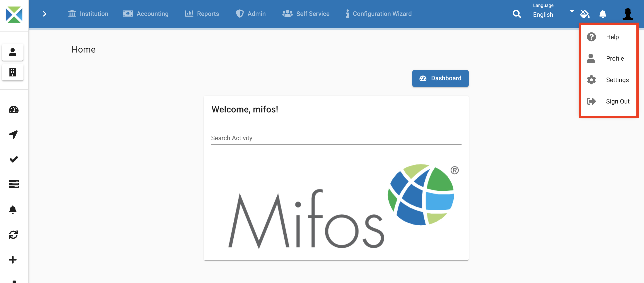644x283 pixels.
Task: Open the Language dropdown showing English
Action: [554, 15]
